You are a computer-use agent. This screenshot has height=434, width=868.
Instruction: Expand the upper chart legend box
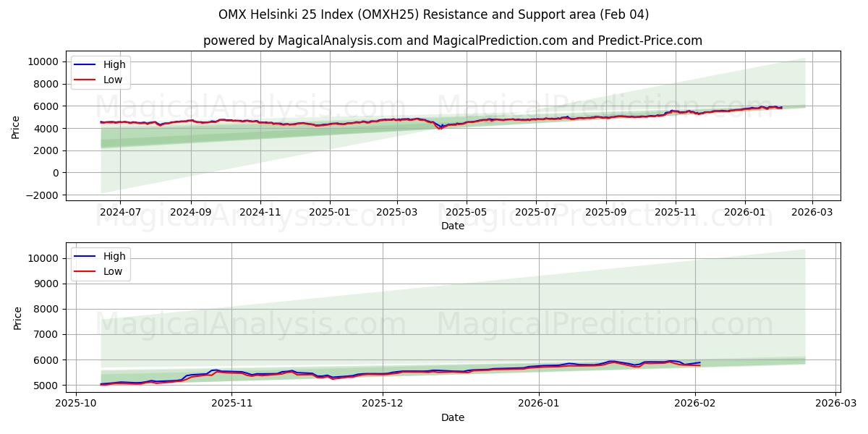[x=101, y=72]
